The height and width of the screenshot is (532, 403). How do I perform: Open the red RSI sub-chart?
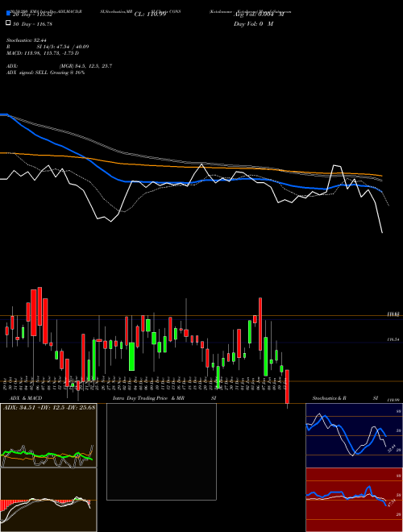pos(354,500)
